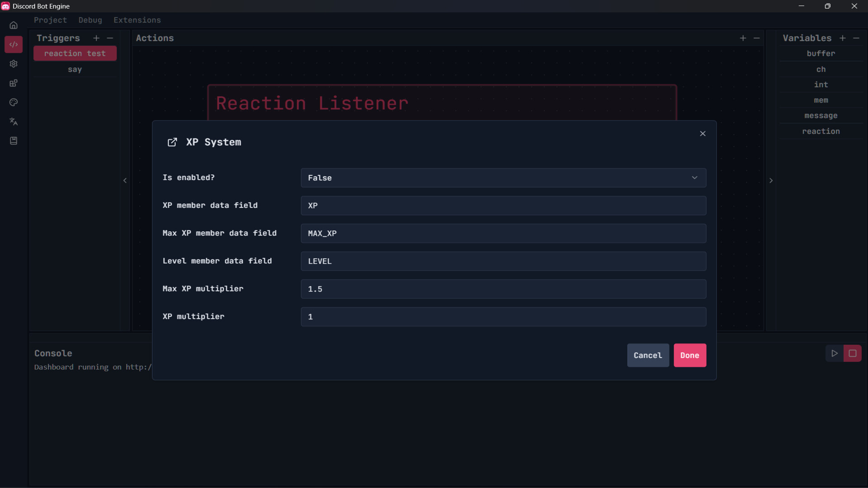Open the Extensions menu
The width and height of the screenshot is (868, 488).
[137, 20]
